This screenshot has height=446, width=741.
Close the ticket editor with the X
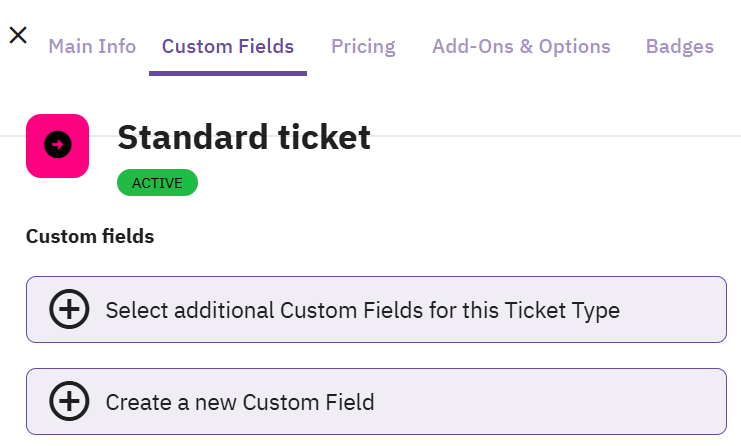(x=18, y=35)
